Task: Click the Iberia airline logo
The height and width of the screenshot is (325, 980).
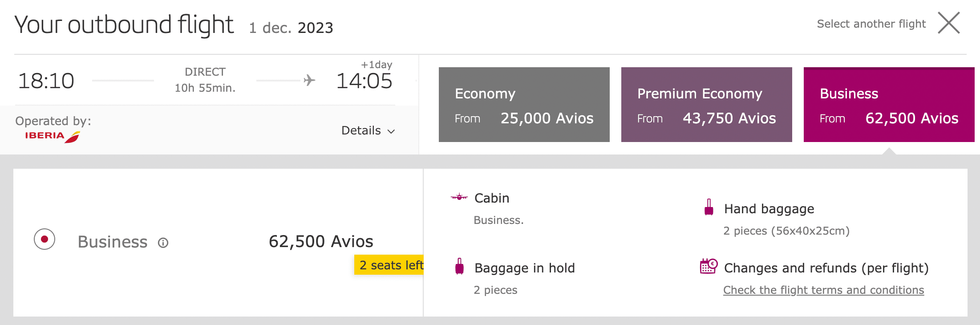Action: (x=52, y=136)
